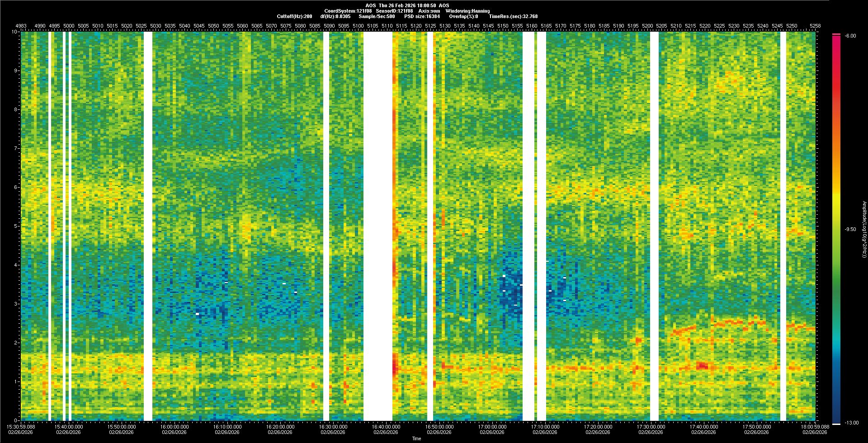Click the PSD size:16384 header text
Image resolution: width=868 pixels, height=443 pixels.
422,16
